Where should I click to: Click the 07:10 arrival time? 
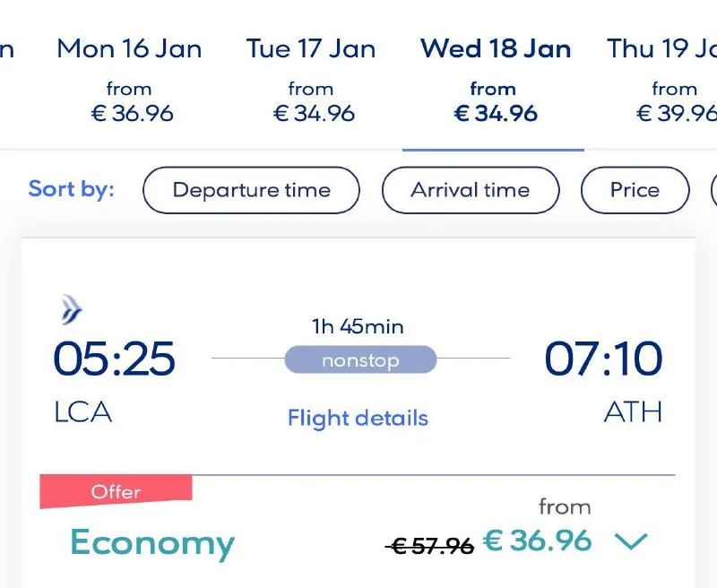(603, 359)
